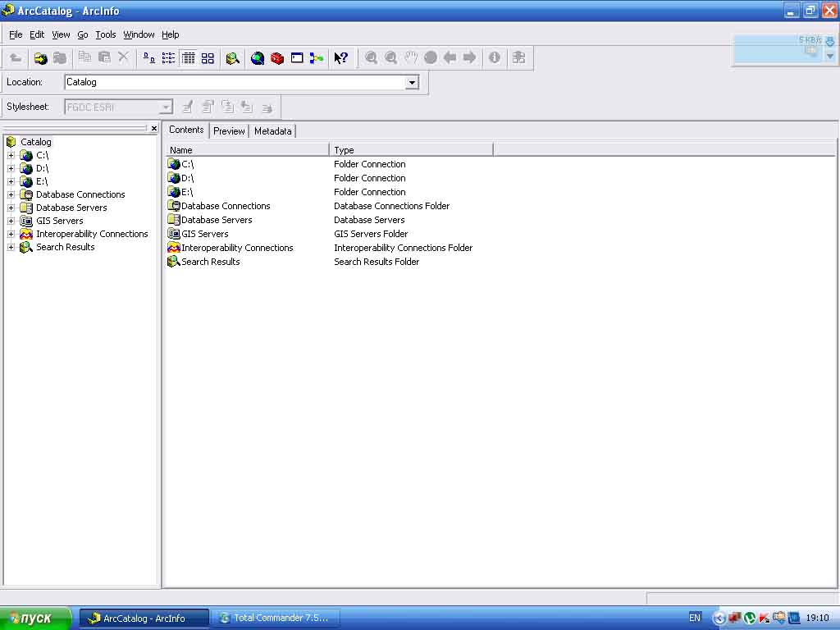Sort by the Name column header

point(247,150)
